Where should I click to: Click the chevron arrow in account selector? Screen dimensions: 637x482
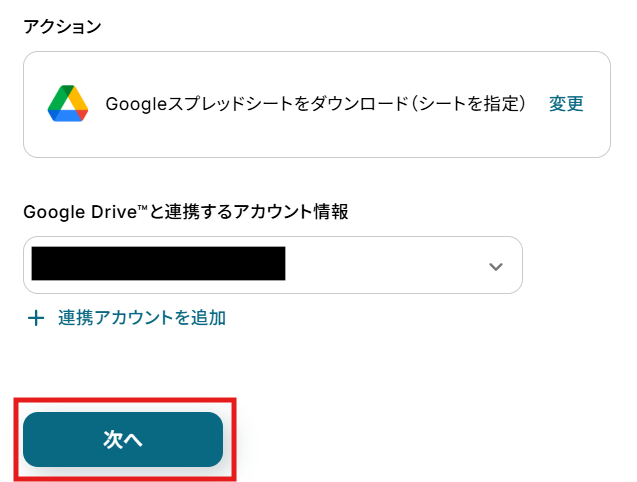495,266
